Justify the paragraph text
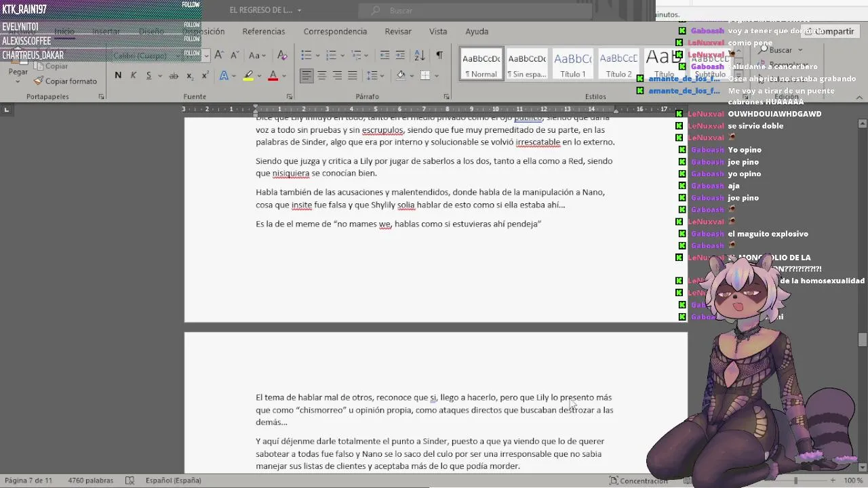The height and width of the screenshot is (488, 868). tap(353, 76)
